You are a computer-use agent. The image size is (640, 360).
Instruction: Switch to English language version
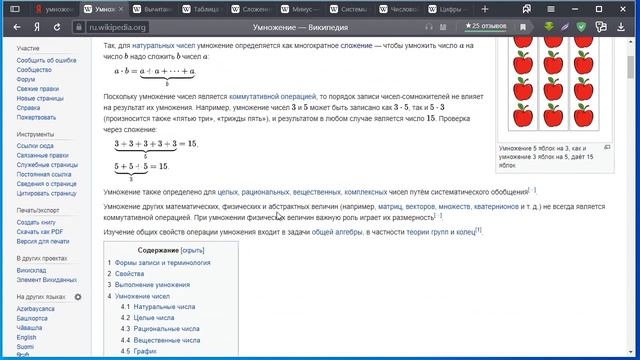click(x=26, y=338)
